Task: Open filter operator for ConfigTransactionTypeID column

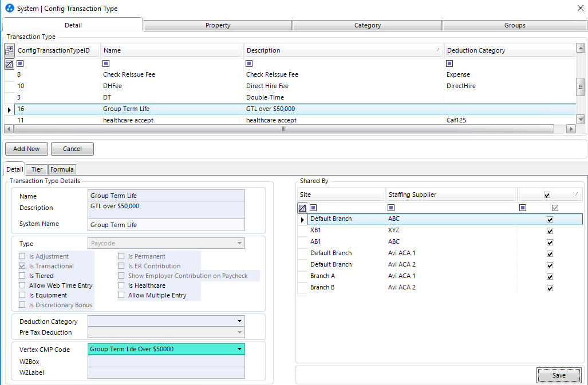Action: pyautogui.click(x=20, y=63)
